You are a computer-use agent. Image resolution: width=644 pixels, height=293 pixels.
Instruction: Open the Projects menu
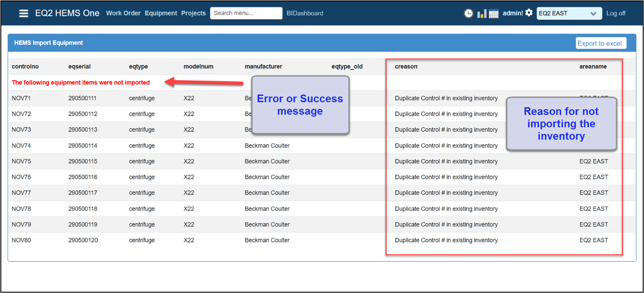coord(193,13)
